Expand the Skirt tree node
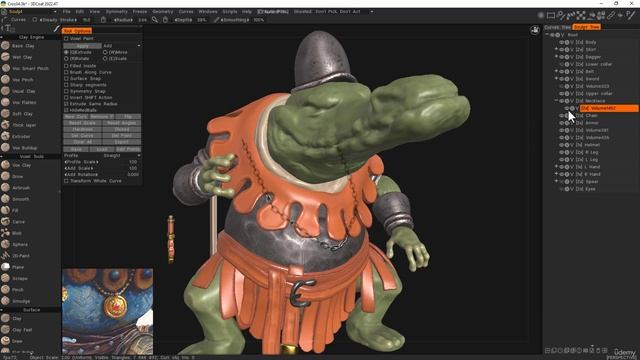640x360 pixels. pyautogui.click(x=556, y=49)
